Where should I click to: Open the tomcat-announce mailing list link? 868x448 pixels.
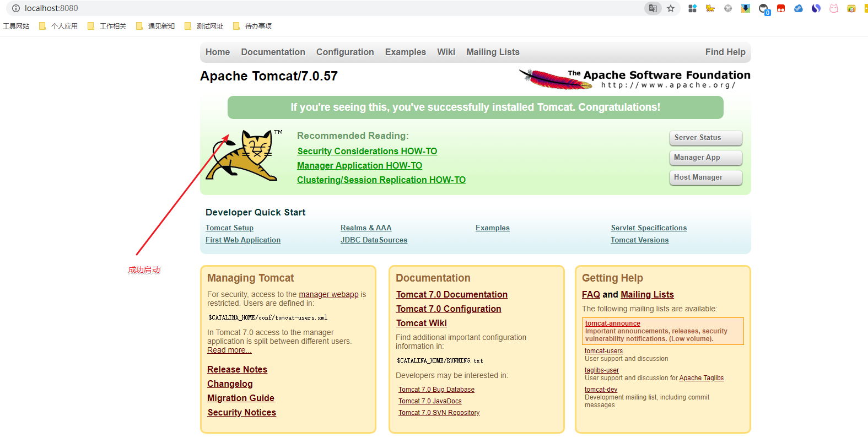pos(613,324)
